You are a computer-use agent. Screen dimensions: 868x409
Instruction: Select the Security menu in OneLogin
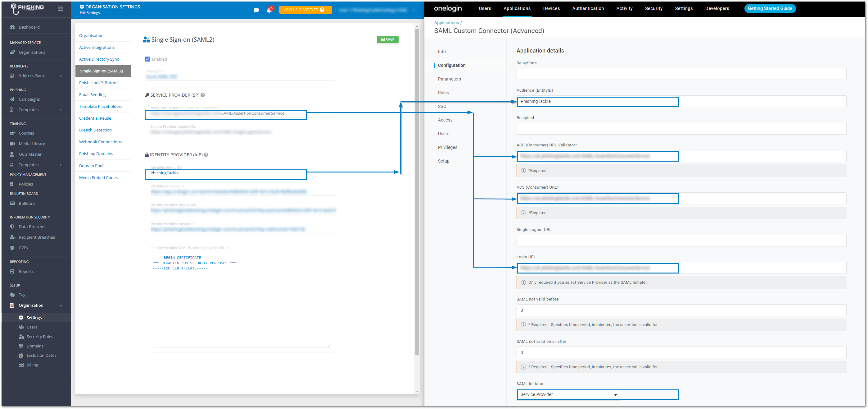pyautogui.click(x=653, y=8)
